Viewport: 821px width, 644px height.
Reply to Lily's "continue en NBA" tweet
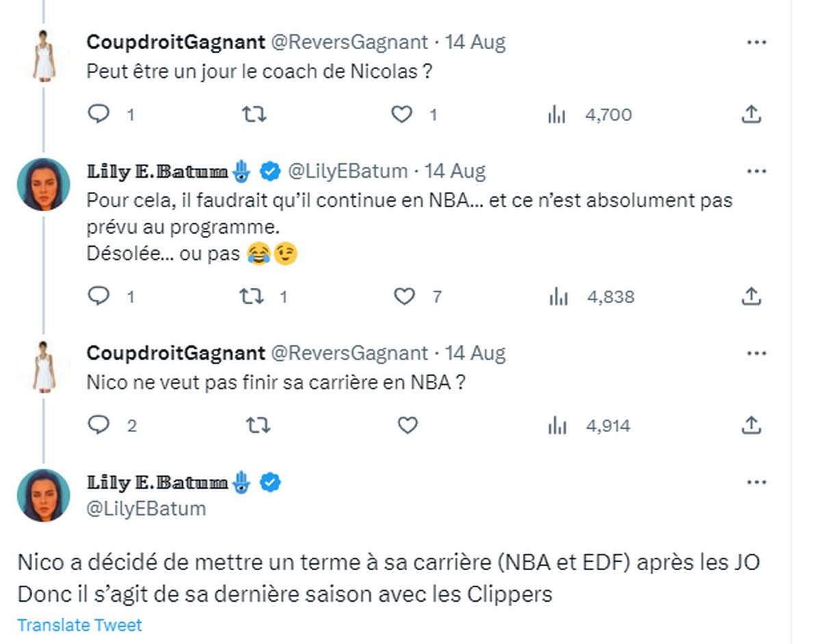tap(100, 296)
